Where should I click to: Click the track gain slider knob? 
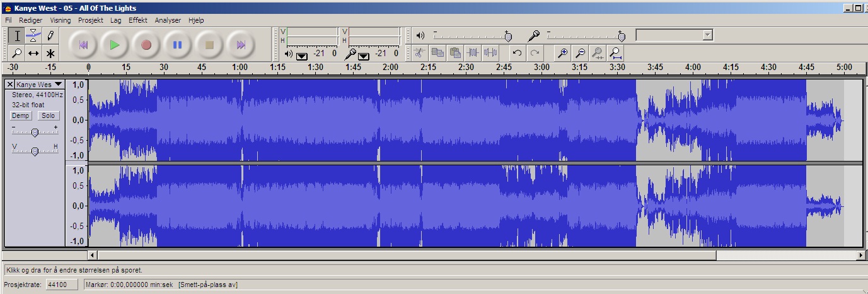click(x=35, y=132)
